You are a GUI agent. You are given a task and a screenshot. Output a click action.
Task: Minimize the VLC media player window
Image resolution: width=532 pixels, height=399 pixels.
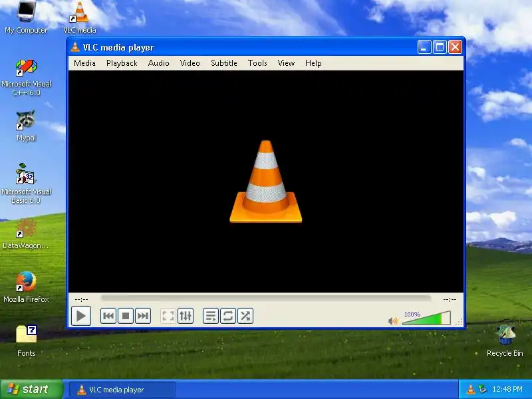(x=424, y=47)
